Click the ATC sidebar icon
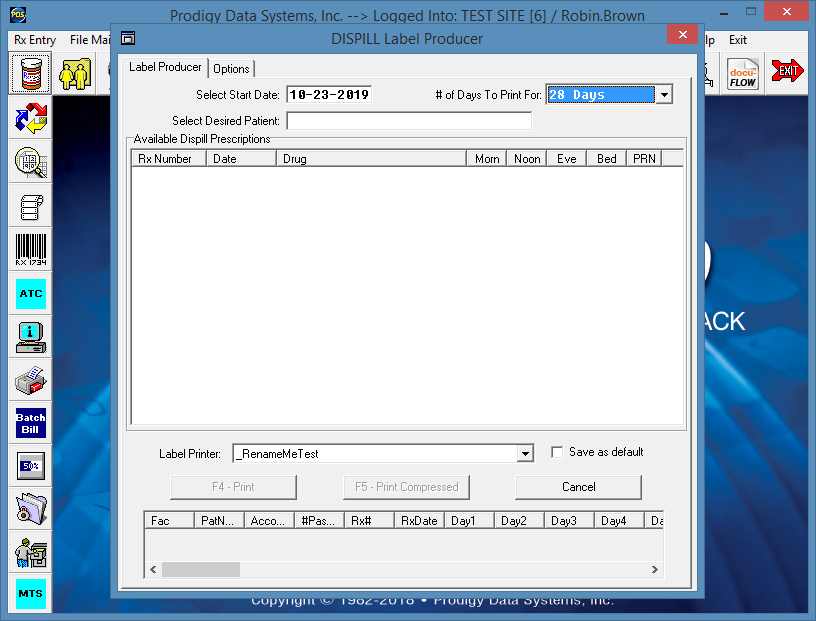816x621 pixels. click(31, 294)
